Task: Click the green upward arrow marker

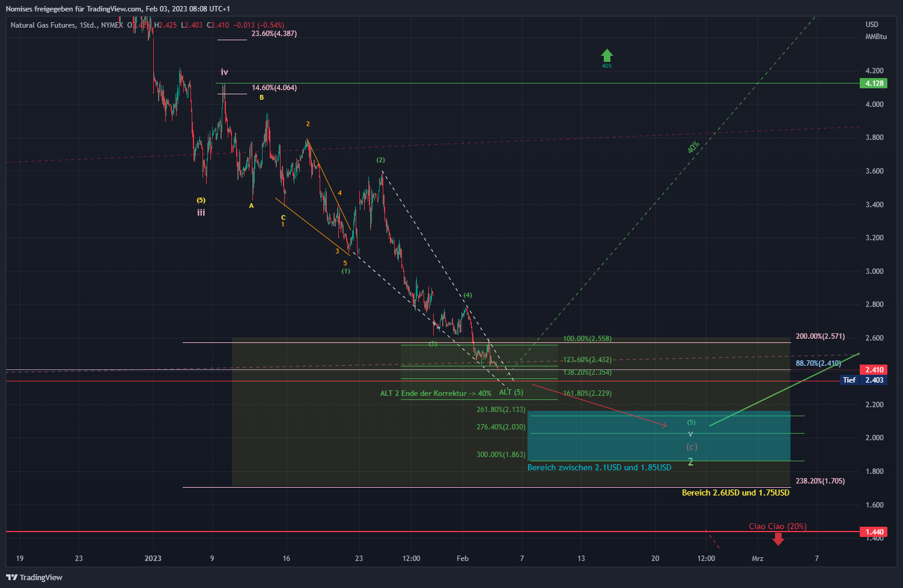Action: pyautogui.click(x=607, y=56)
